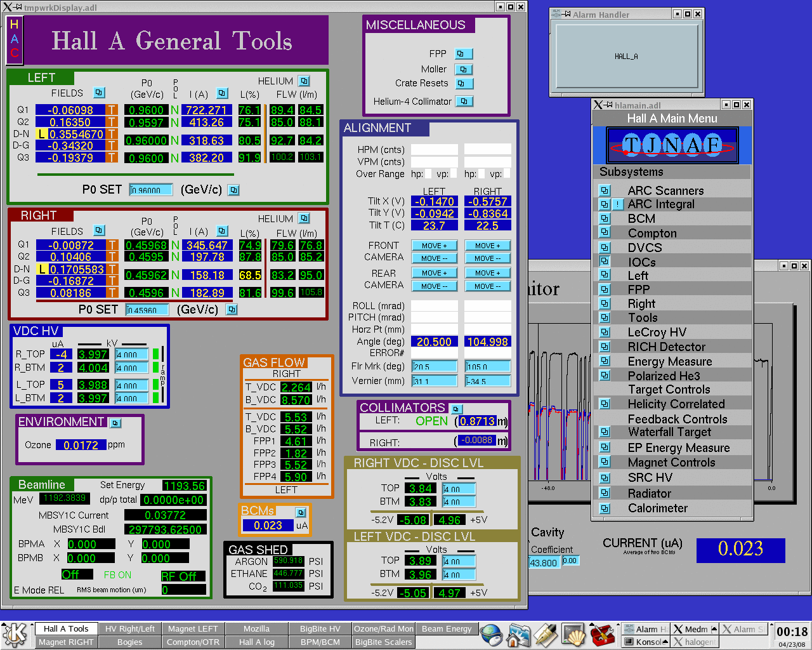The height and width of the screenshot is (650, 812).
Task: Open the Radiator subsystem icon
Action: [605, 493]
